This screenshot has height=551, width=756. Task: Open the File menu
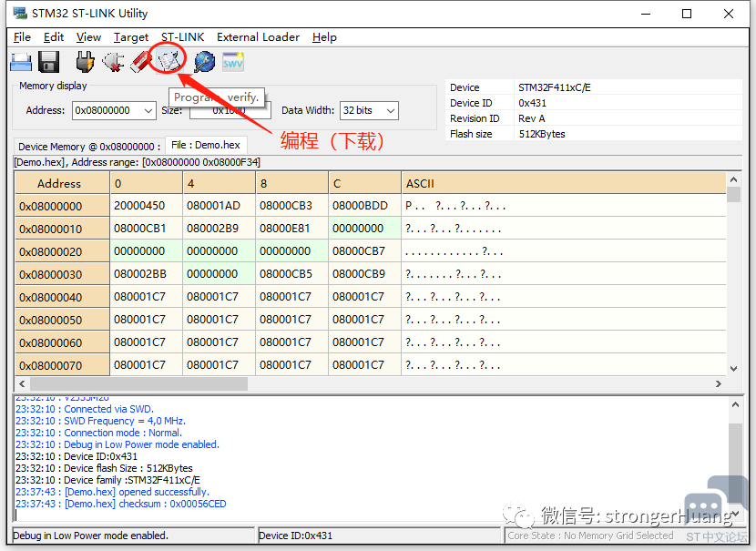tap(22, 37)
